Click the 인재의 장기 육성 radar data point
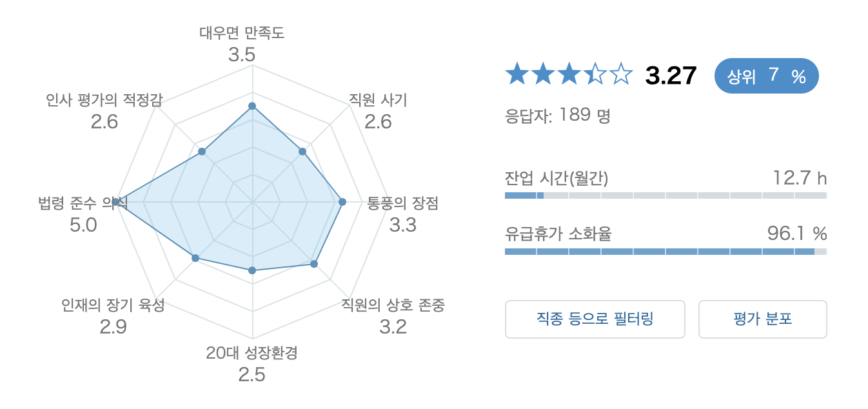Viewport: 868px width, 409px height. (195, 259)
